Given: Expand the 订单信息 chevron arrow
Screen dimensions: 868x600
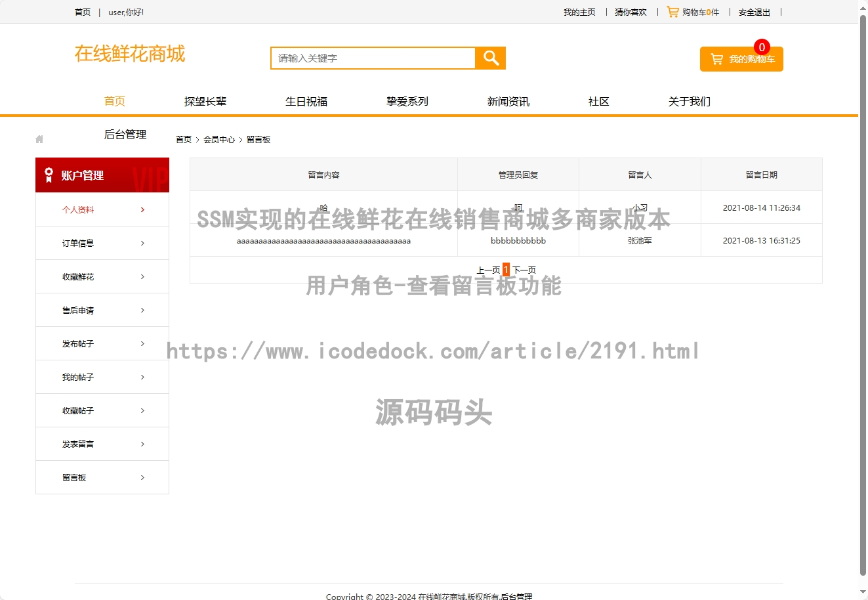Looking at the screenshot, I should coord(142,244).
